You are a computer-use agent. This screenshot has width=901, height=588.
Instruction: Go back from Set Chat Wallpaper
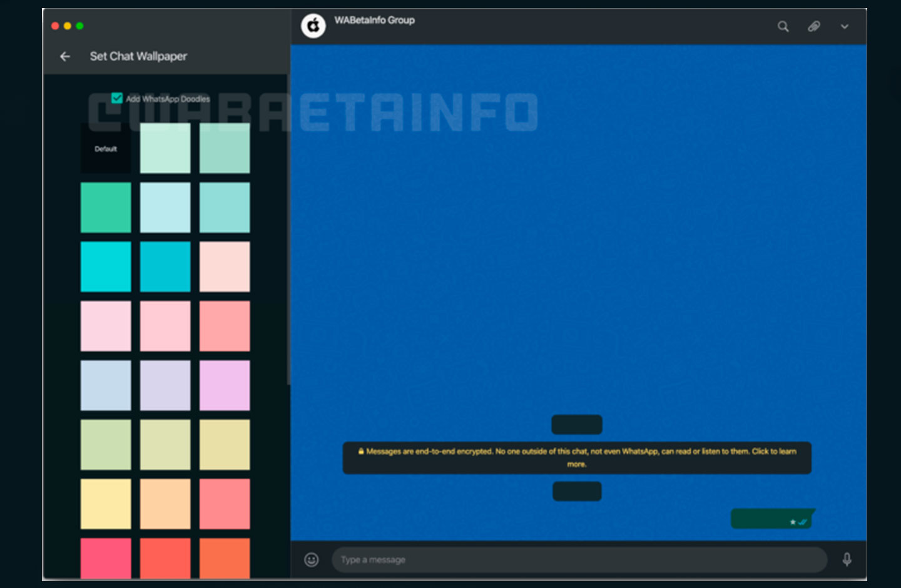[65, 56]
